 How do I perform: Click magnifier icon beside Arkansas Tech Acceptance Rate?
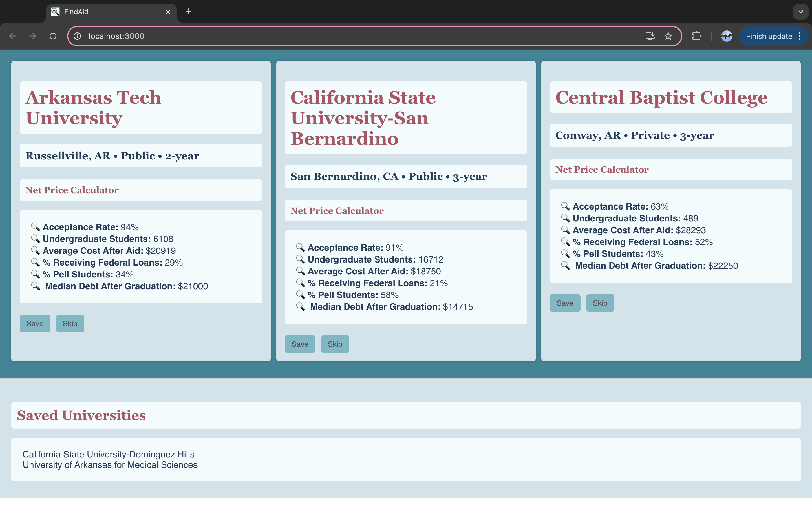pyautogui.click(x=35, y=227)
